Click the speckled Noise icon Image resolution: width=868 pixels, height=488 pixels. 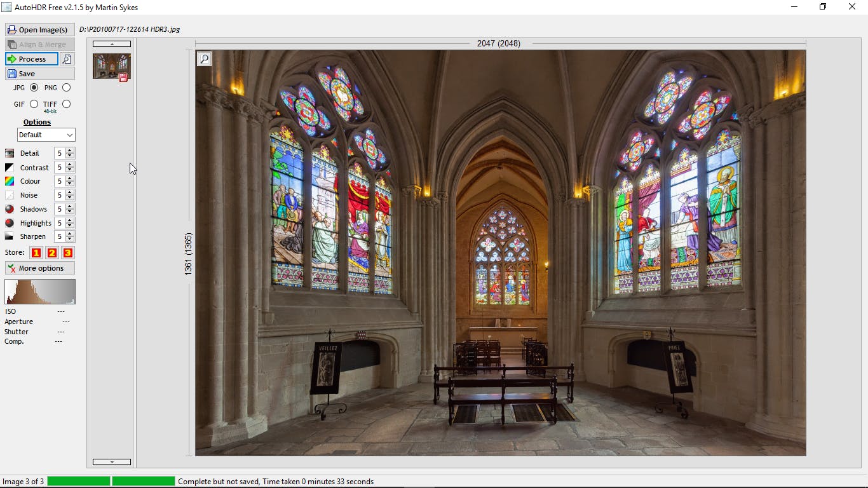pyautogui.click(x=10, y=195)
